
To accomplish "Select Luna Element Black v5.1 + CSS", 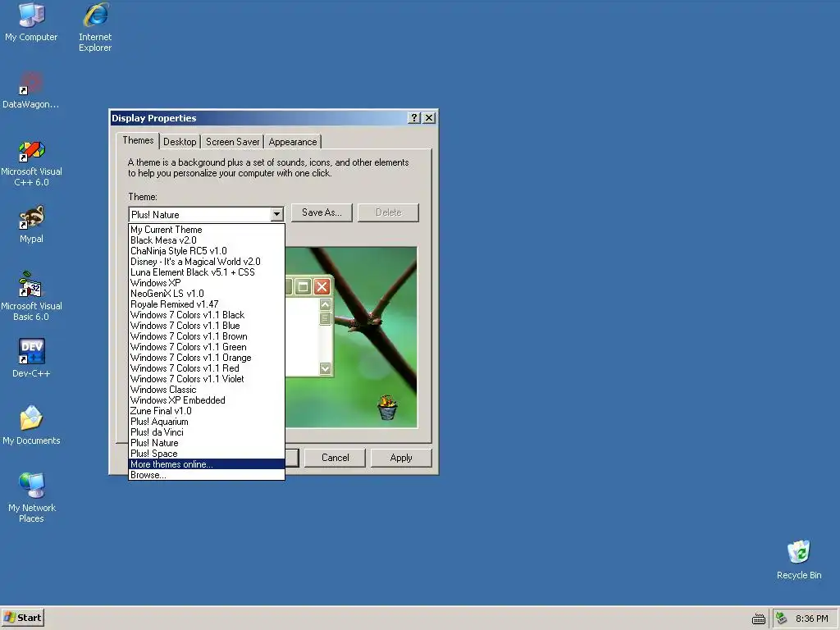I will (206, 272).
